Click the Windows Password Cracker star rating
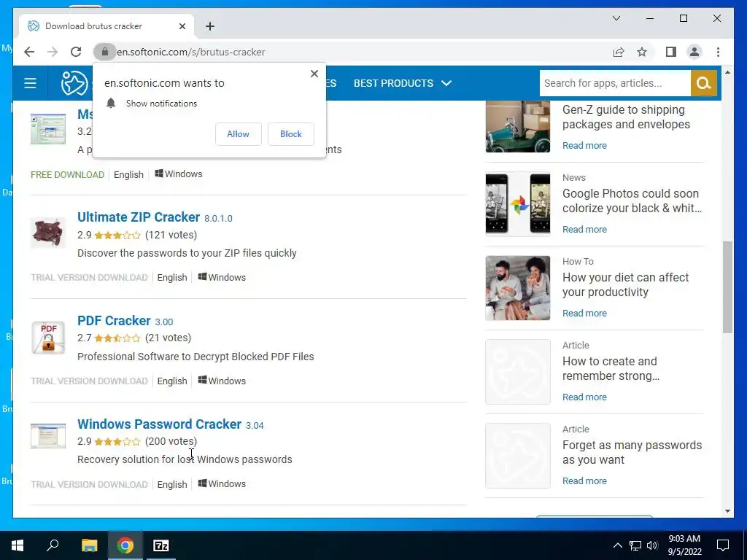Image resolution: width=747 pixels, height=560 pixels. [x=117, y=442]
